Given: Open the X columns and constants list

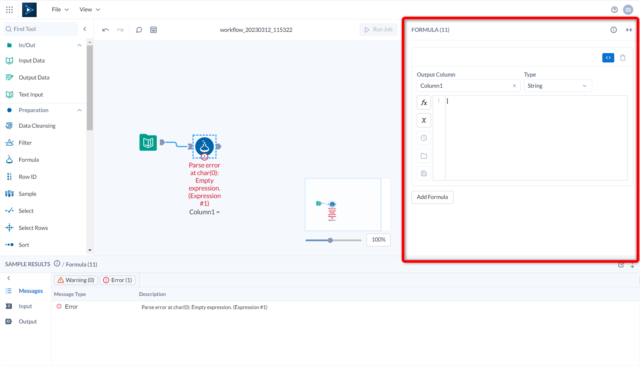Looking at the screenshot, I should tap(424, 120).
